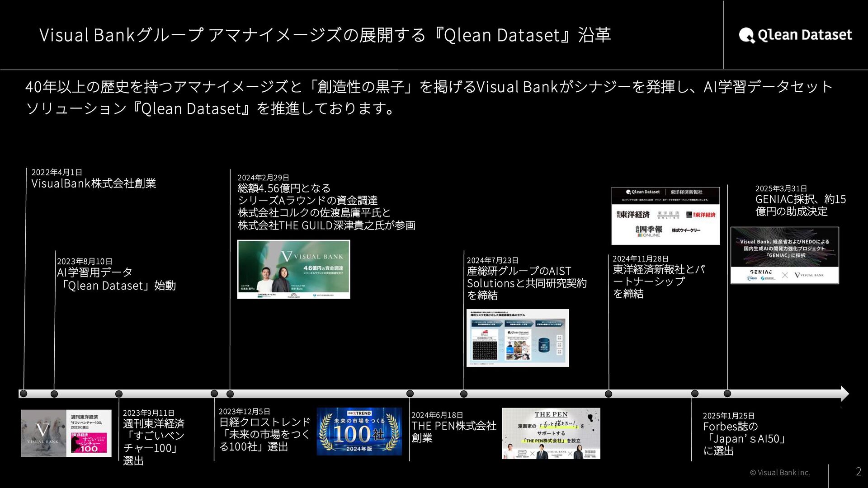This screenshot has width=868, height=488.
Task: Select the 2025年1月25日 timeline marker dot
Action: click(695, 394)
